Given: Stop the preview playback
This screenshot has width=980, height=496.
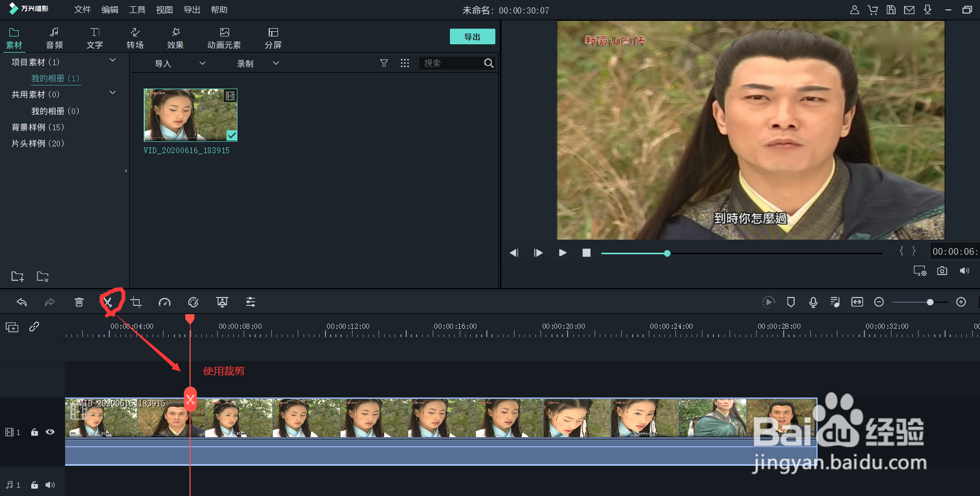Looking at the screenshot, I should coord(586,253).
